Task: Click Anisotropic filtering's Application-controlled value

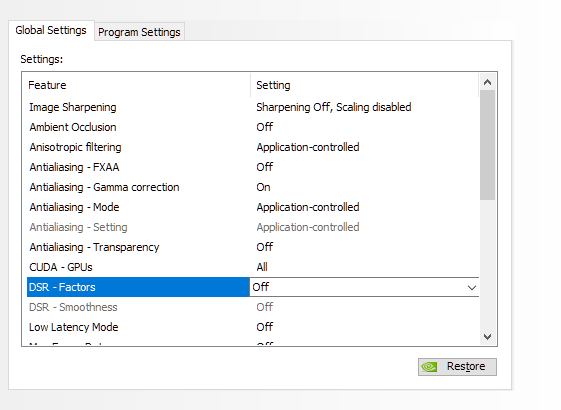Action: (x=308, y=147)
